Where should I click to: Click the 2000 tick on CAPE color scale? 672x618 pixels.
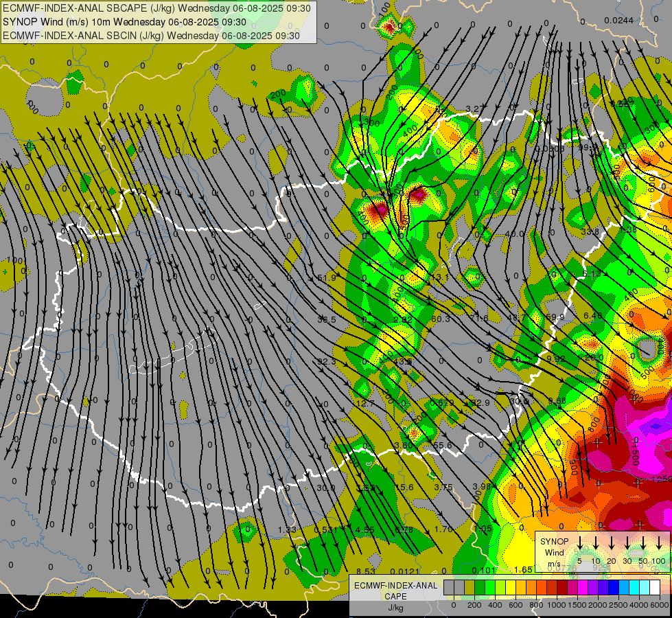click(x=598, y=605)
